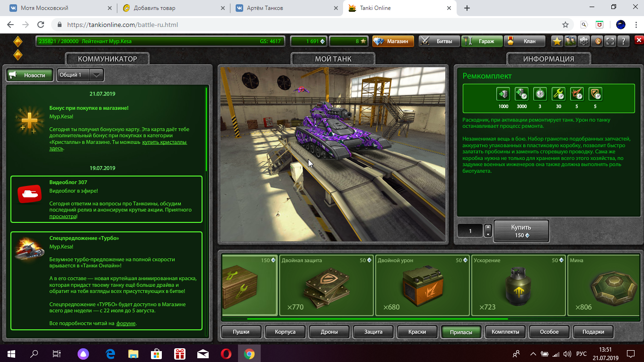
Task: Follow the просмотра video link
Action: point(63,216)
